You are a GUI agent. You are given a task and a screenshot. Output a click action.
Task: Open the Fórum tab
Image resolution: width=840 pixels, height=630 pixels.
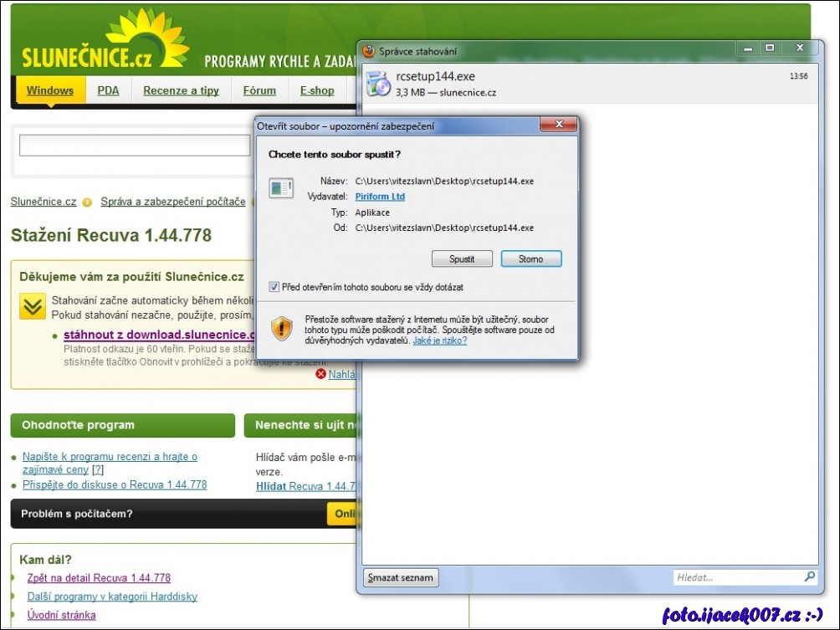pos(259,91)
